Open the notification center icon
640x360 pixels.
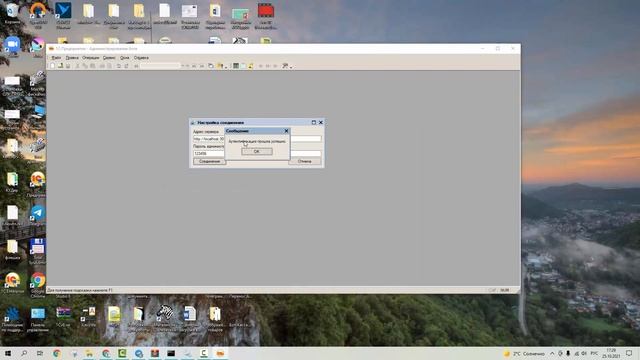629,353
